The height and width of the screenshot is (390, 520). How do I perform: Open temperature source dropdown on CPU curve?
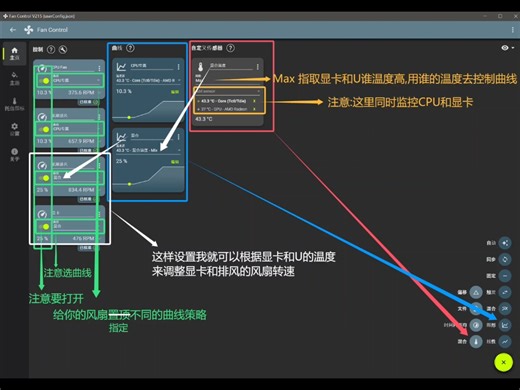tap(148, 79)
